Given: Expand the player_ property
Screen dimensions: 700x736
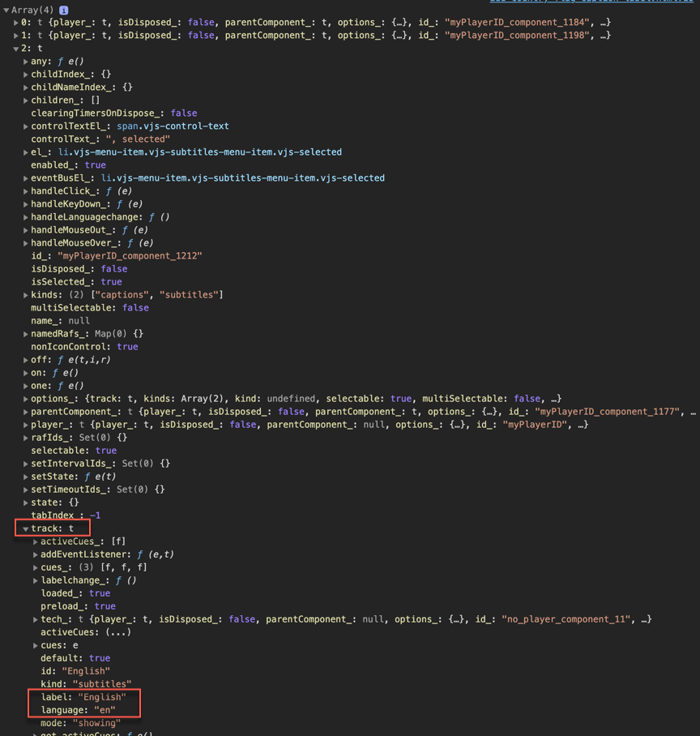Looking at the screenshot, I should click(26, 425).
